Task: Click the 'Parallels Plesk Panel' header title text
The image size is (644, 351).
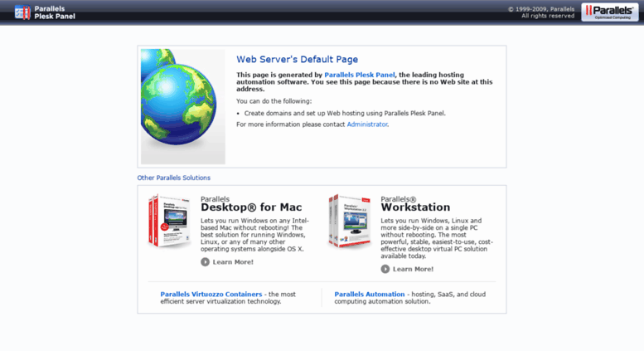Action: (55, 12)
